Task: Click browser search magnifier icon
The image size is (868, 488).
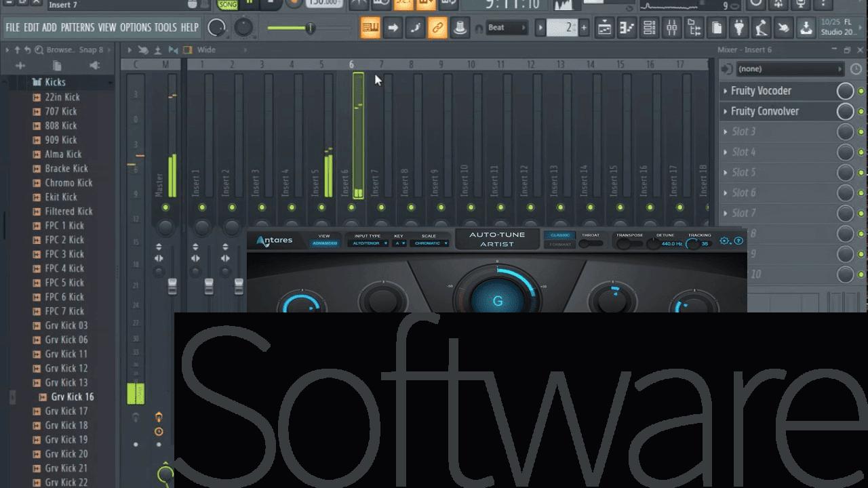Action: (39, 49)
